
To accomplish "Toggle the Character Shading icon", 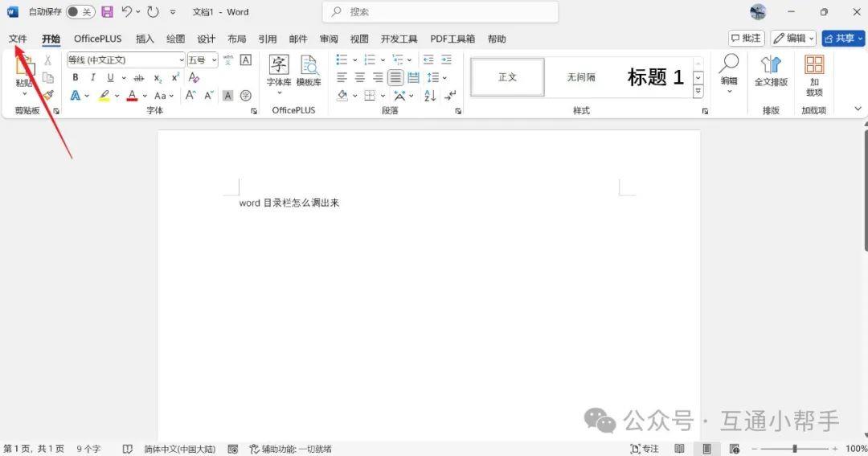I will (x=227, y=95).
